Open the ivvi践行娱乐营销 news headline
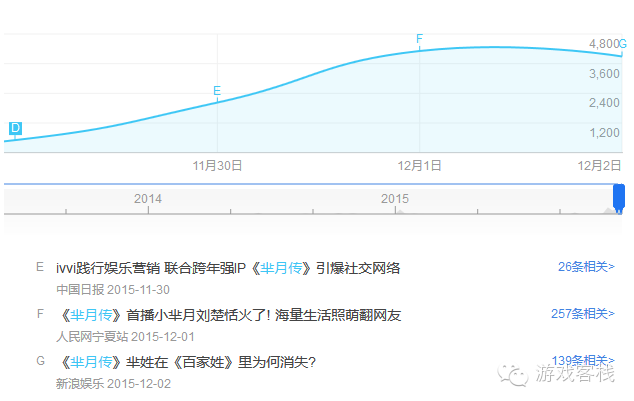The height and width of the screenshot is (401, 634). [228, 268]
